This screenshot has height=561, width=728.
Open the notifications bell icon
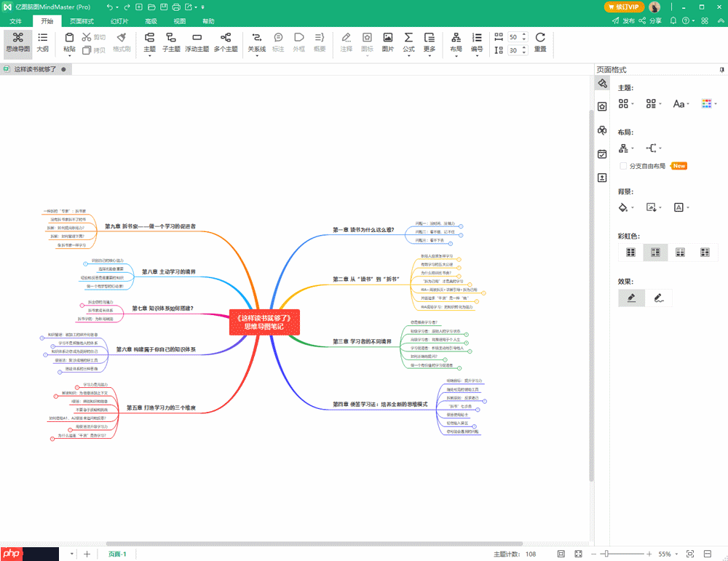[x=673, y=21]
